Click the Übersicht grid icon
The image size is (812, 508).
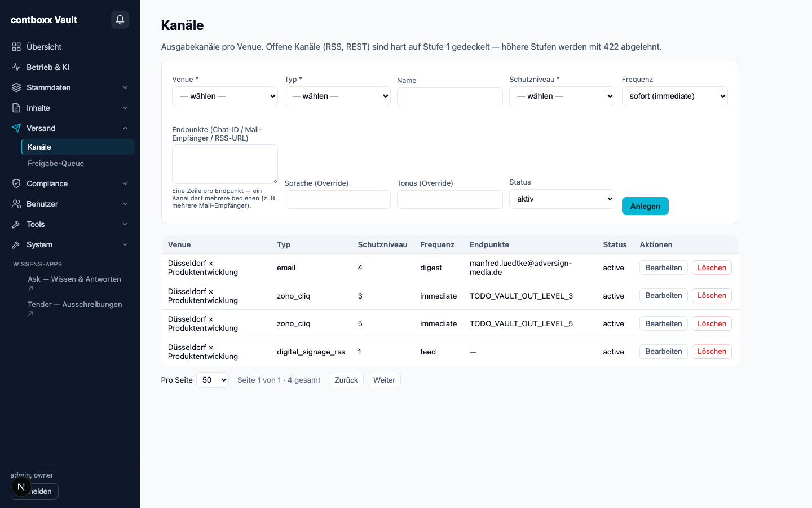(x=16, y=47)
